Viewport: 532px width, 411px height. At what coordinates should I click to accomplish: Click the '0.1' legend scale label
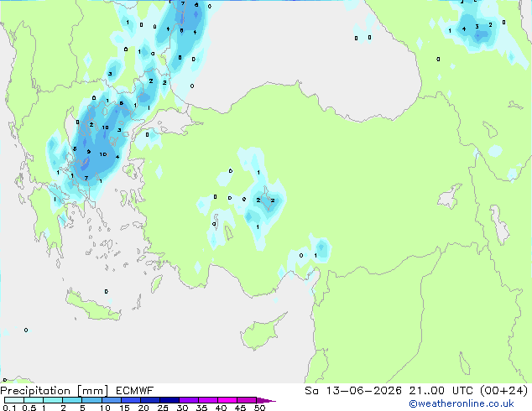pos(9,408)
